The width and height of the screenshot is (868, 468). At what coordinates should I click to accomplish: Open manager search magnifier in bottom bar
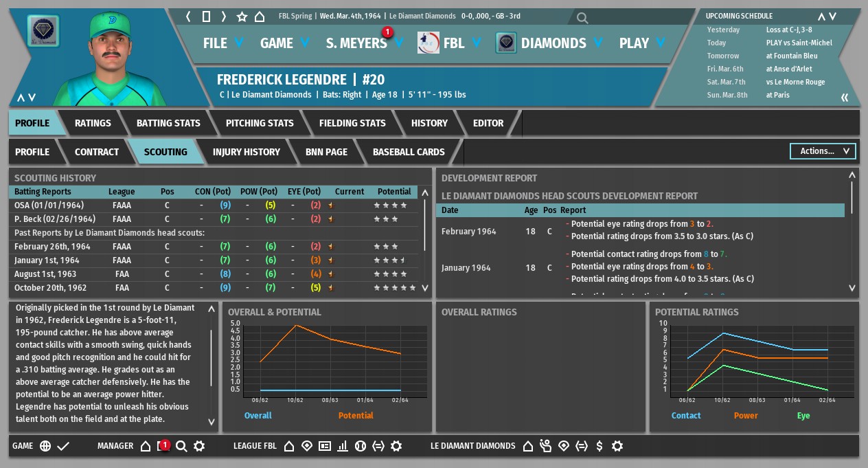[x=181, y=446]
